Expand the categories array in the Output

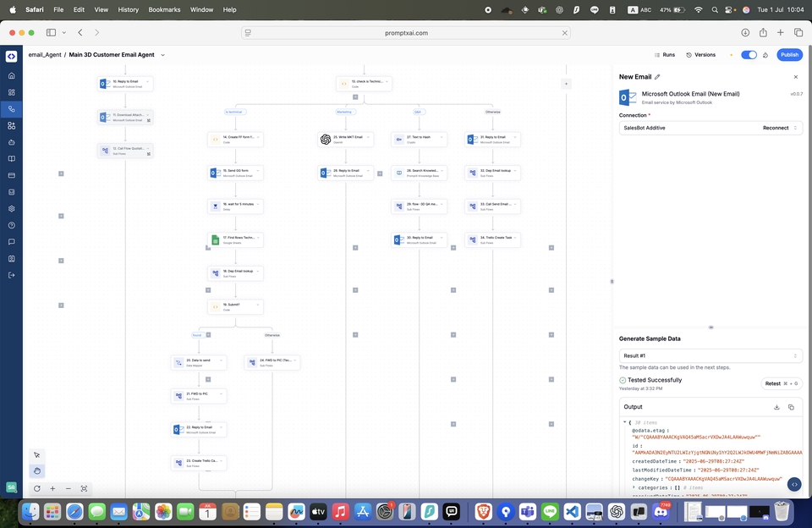634,487
